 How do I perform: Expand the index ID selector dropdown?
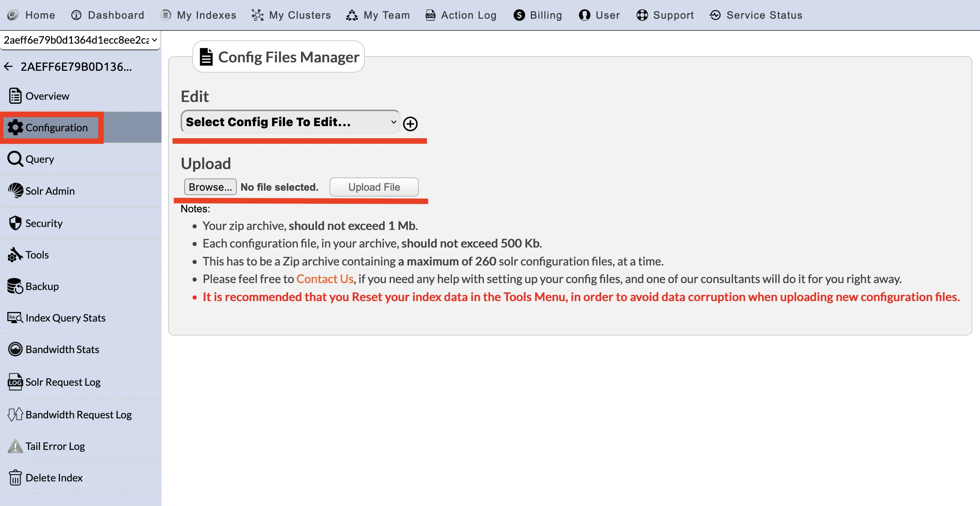point(80,40)
